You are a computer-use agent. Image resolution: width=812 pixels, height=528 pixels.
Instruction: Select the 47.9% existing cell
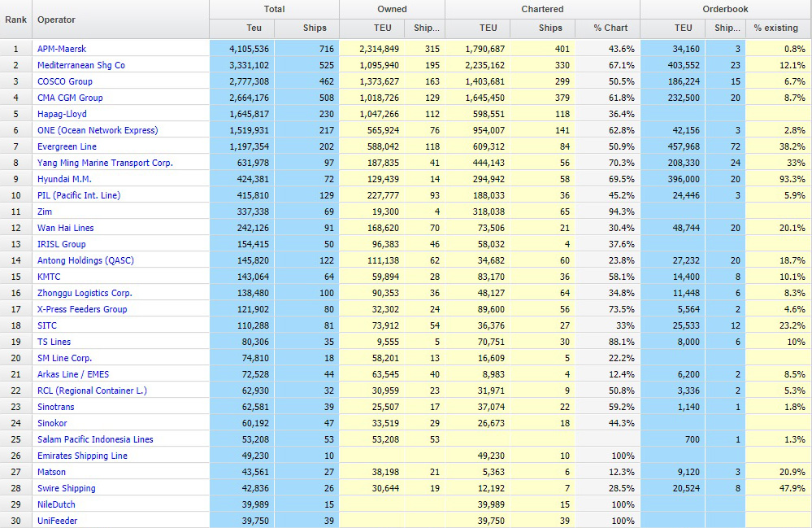[x=779, y=488]
